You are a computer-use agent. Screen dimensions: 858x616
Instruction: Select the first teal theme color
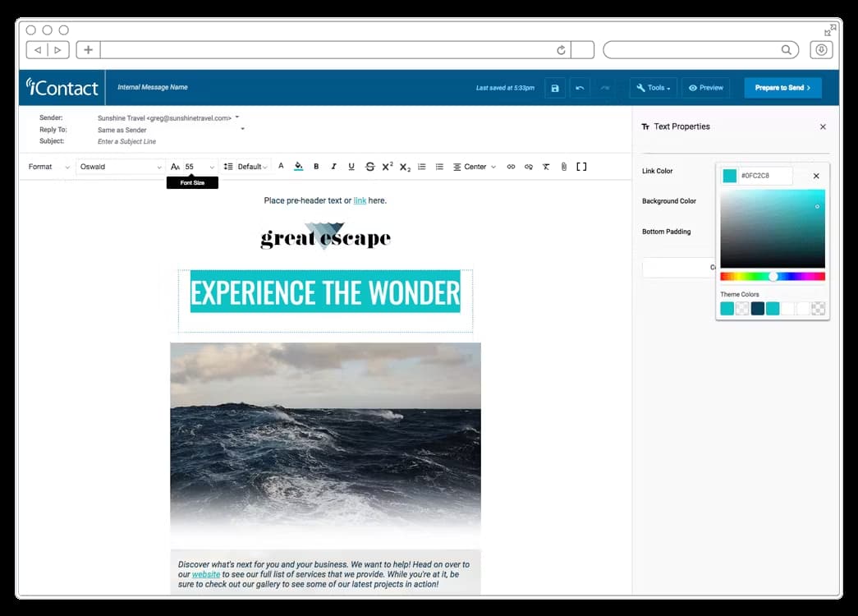click(x=727, y=309)
